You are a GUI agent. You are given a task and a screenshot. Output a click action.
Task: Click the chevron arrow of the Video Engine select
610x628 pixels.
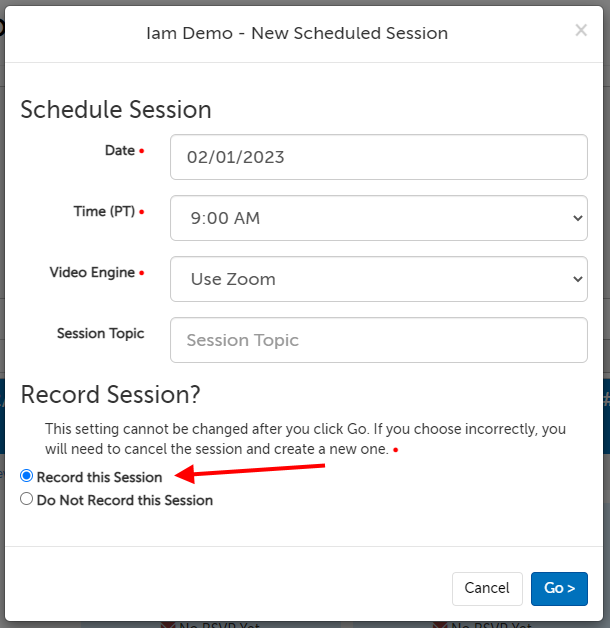tap(577, 279)
